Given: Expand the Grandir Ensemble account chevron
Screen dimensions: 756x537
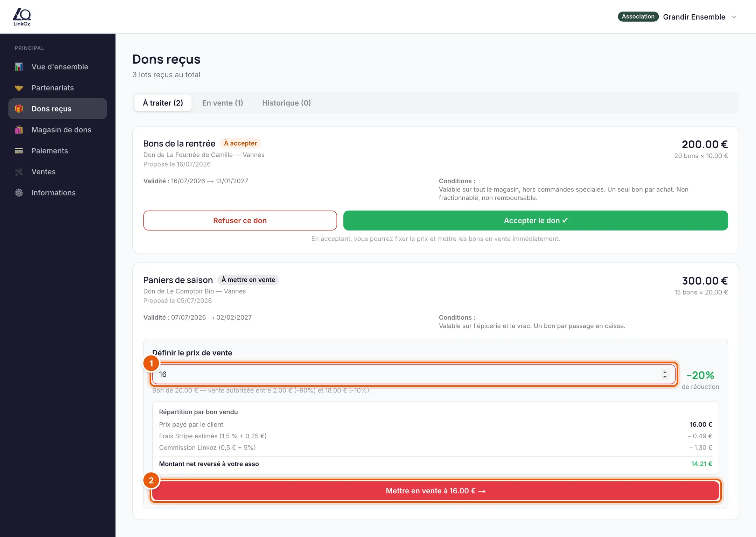Looking at the screenshot, I should pyautogui.click(x=734, y=17).
